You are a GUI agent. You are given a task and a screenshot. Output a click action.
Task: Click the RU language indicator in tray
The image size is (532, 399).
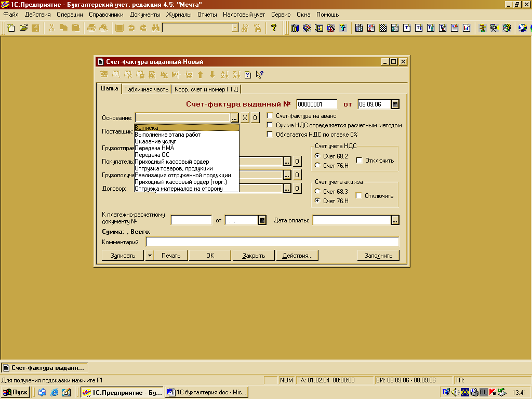[x=483, y=392]
